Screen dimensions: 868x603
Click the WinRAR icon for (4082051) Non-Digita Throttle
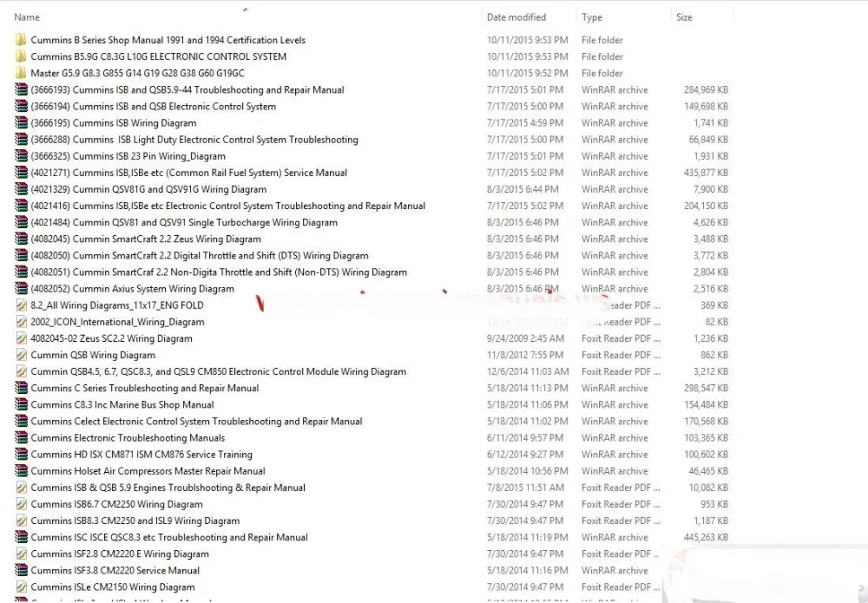point(21,272)
